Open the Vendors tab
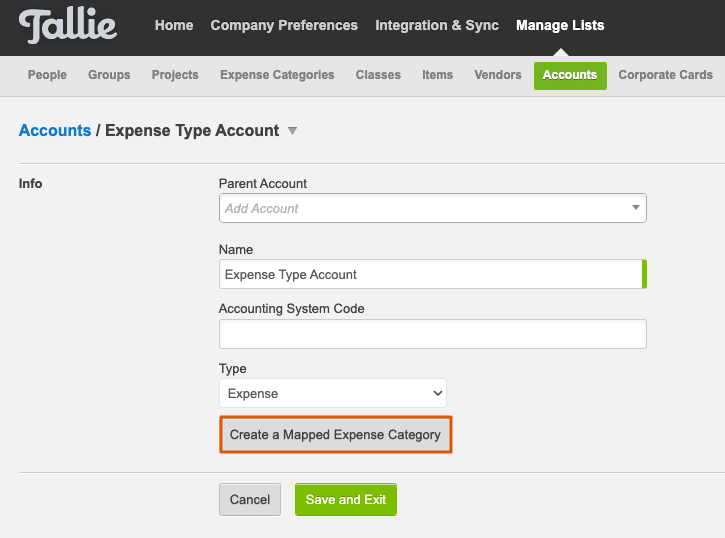The height and width of the screenshot is (538, 725). pos(498,75)
